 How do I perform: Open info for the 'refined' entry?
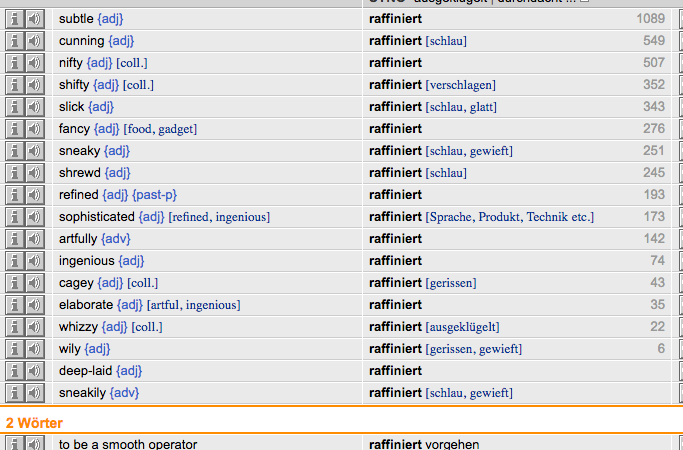click(14, 195)
